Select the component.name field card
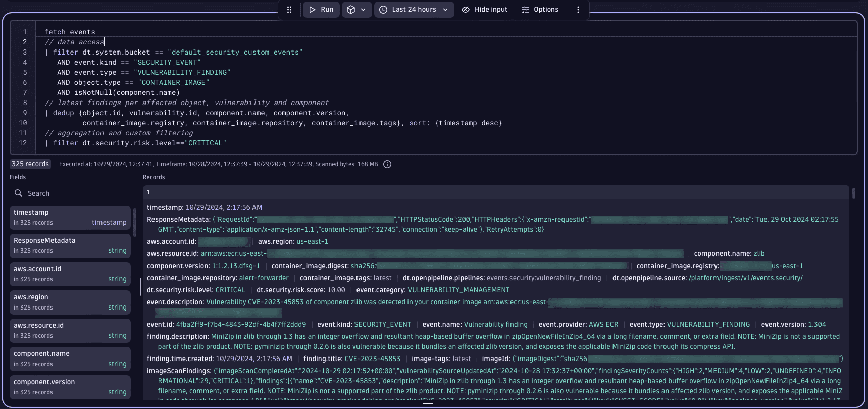Image resolution: width=868 pixels, height=409 pixels. point(70,359)
